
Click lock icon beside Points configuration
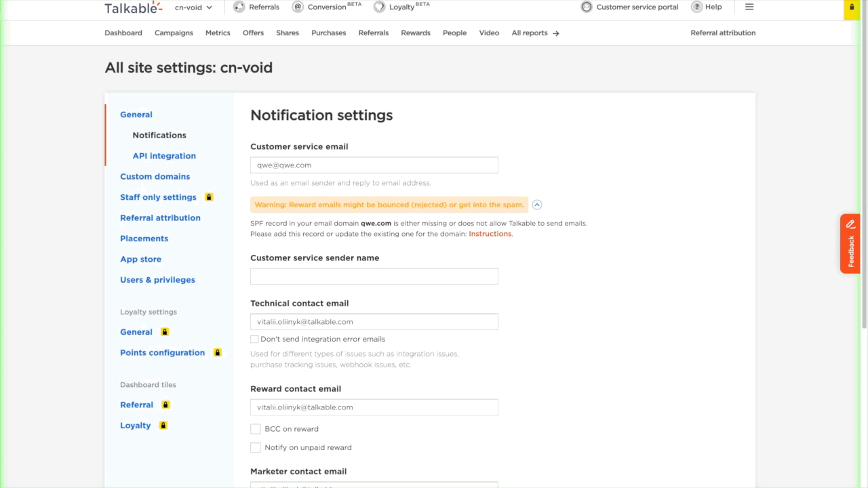218,352
